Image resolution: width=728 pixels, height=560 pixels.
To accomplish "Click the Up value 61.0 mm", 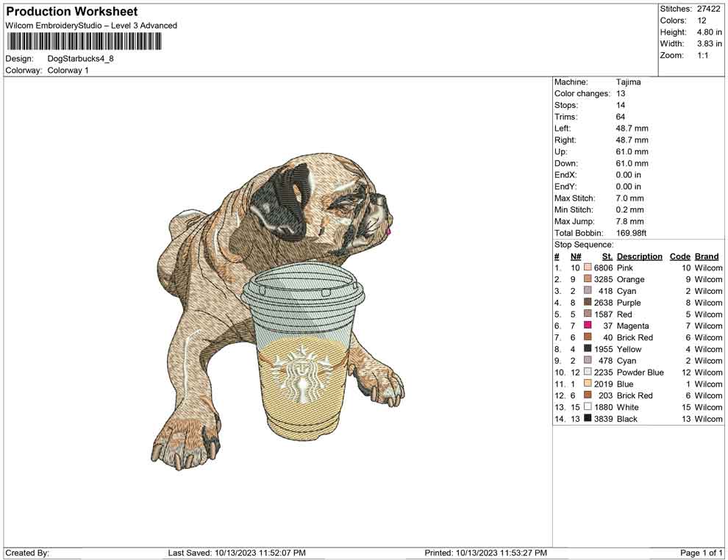I will pyautogui.click(x=632, y=151).
